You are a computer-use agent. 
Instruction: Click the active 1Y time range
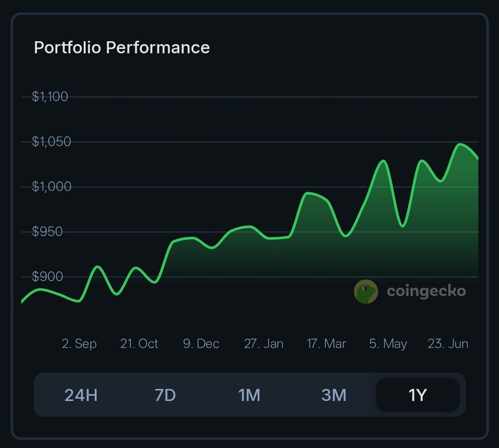[x=418, y=395]
